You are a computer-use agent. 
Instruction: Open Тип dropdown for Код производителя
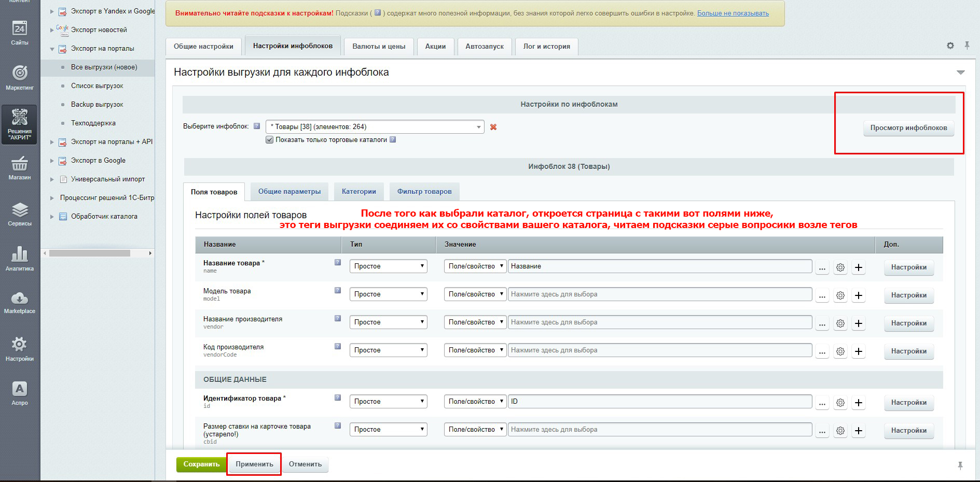tap(388, 350)
